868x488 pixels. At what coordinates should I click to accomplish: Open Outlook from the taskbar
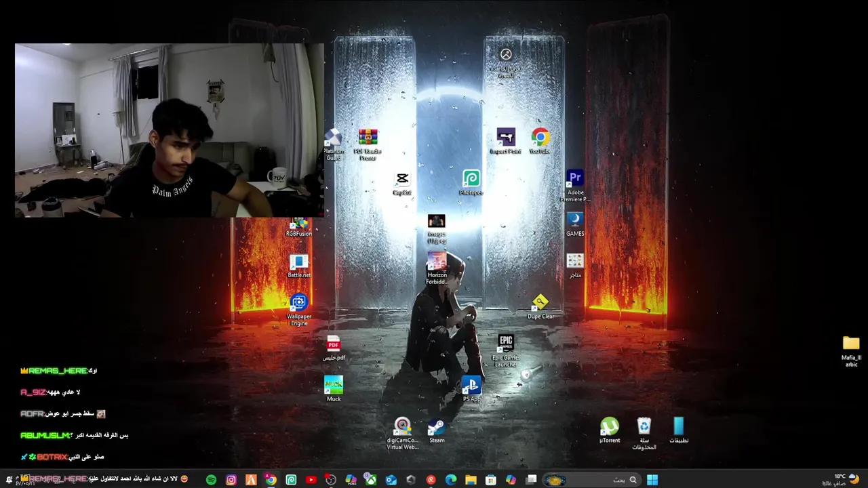click(391, 480)
